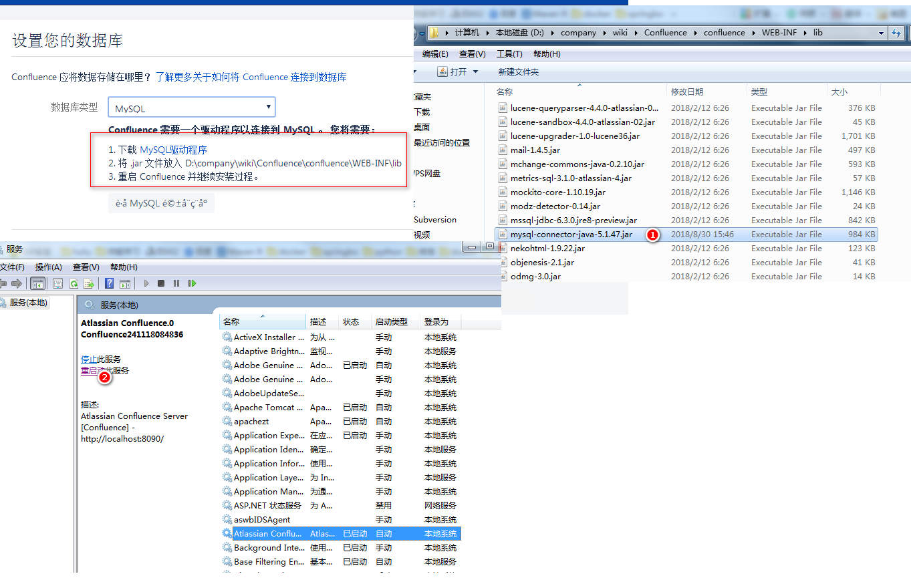Image resolution: width=911 pixels, height=588 pixels.
Task: Click Stop Service square icon
Action: point(161,283)
